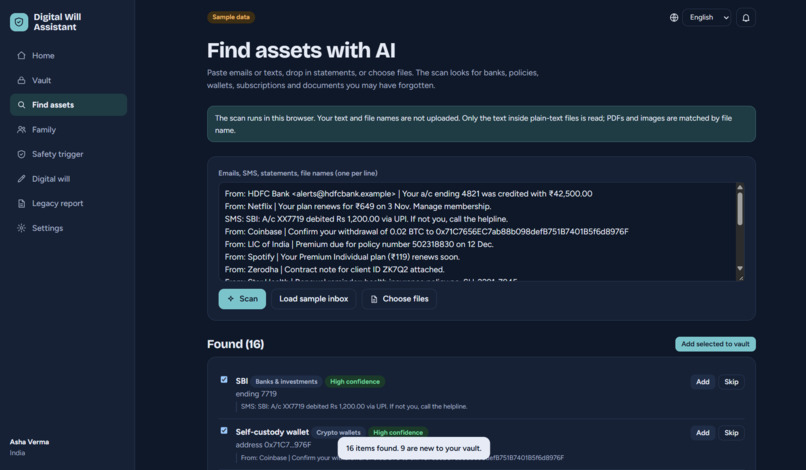The image size is (806, 470).
Task: Click the sparkle icon on Scan button
Action: point(230,299)
